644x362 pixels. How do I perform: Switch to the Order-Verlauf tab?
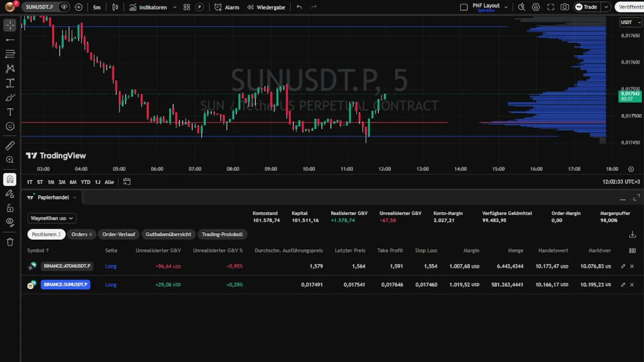coord(119,234)
